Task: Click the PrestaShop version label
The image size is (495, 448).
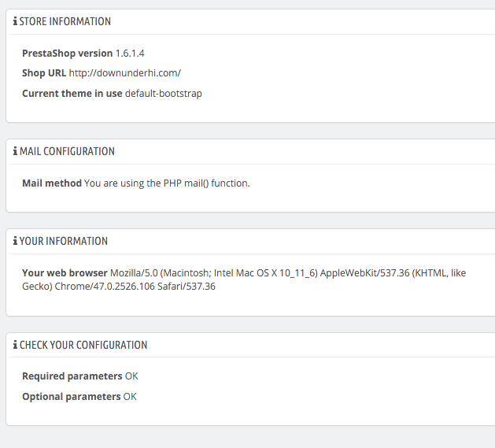Action: pos(68,54)
